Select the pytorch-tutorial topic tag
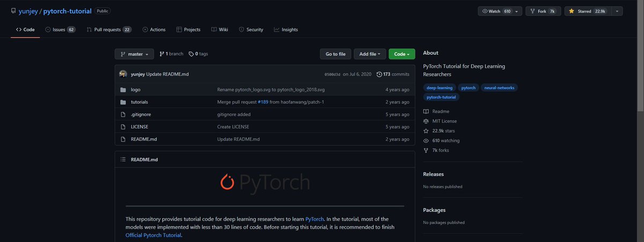The image size is (644, 242). (x=441, y=97)
